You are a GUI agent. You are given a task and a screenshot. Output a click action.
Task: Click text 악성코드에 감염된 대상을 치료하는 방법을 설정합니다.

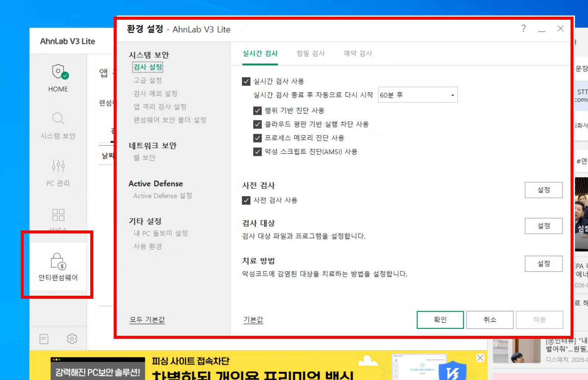[325, 274]
